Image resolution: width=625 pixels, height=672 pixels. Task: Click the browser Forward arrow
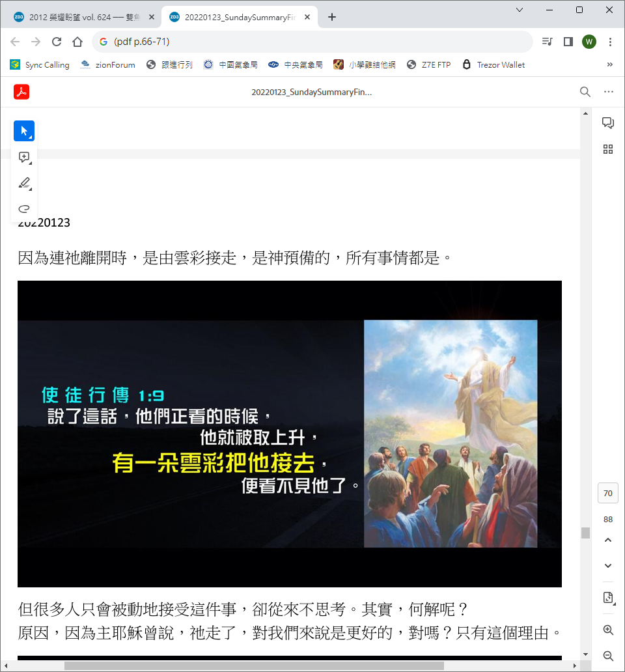36,42
